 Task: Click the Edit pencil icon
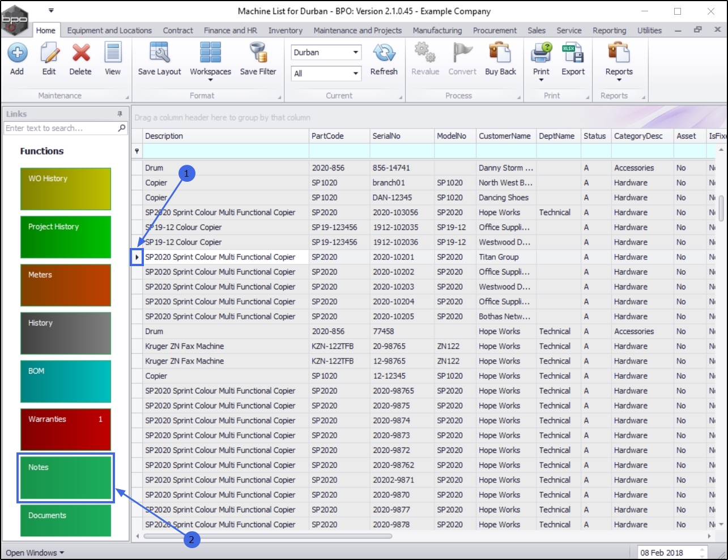[x=49, y=54]
